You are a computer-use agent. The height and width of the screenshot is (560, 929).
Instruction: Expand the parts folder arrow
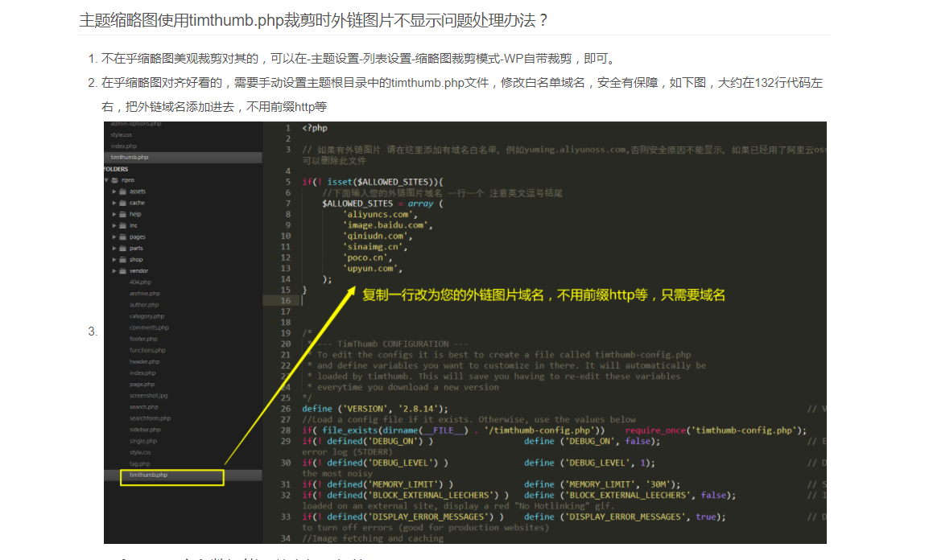pos(114,249)
